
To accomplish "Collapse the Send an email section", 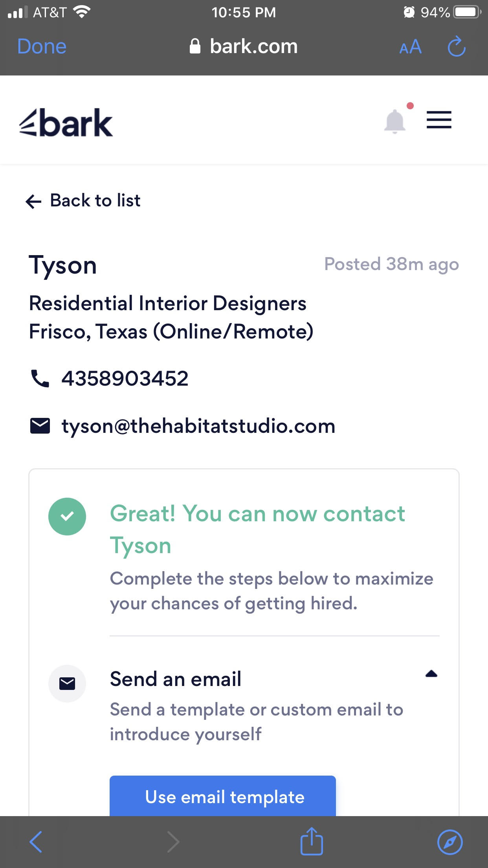I will pos(431,674).
